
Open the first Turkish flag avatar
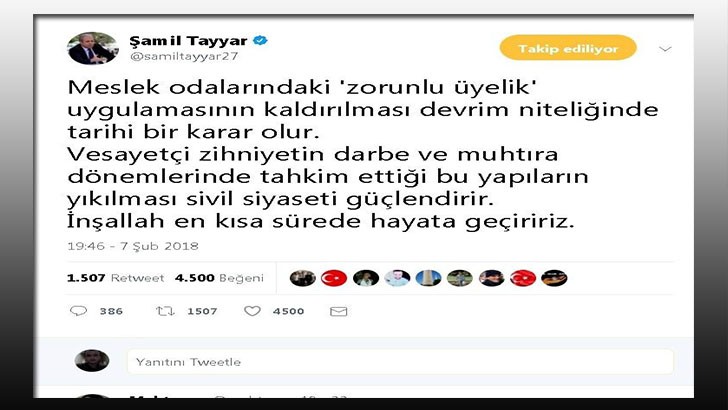(x=334, y=278)
